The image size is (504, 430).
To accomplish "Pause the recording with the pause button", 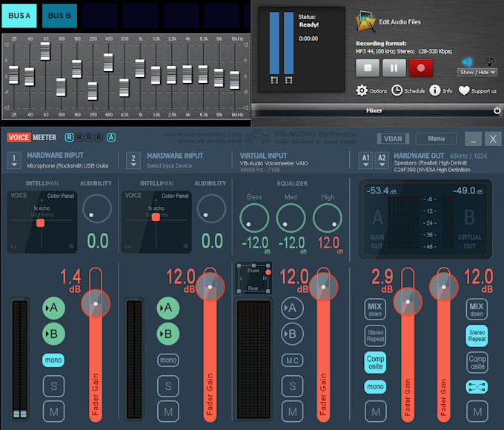I will coord(394,68).
